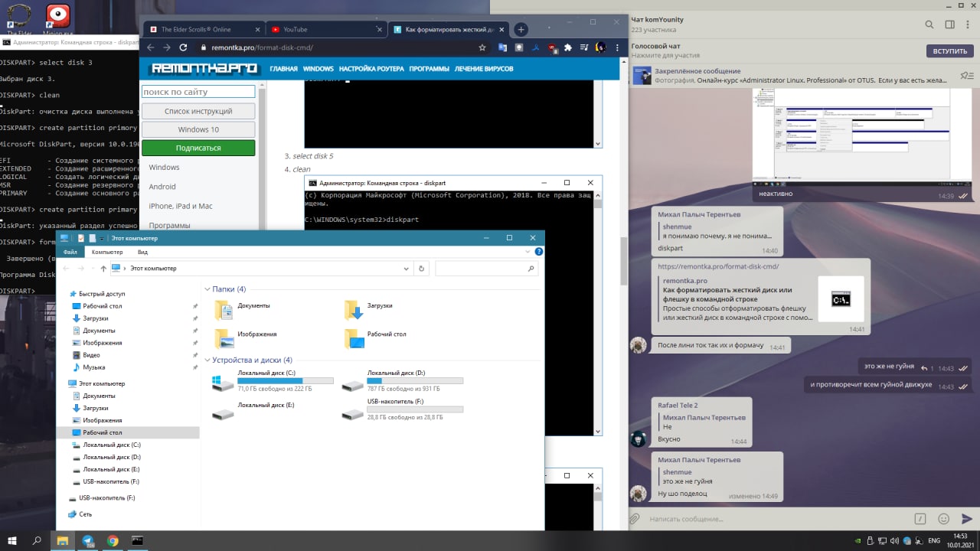Open ЛЕЧЕНИЕ ВИРУСОВ site link
The image size is (980, 551).
(484, 69)
